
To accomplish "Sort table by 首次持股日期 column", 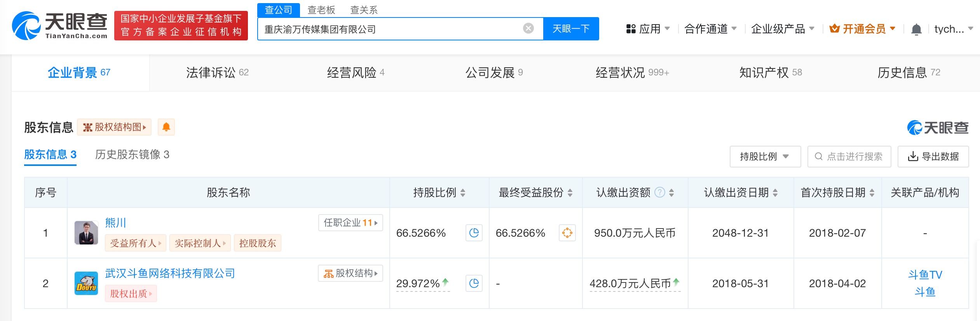I will [x=872, y=193].
